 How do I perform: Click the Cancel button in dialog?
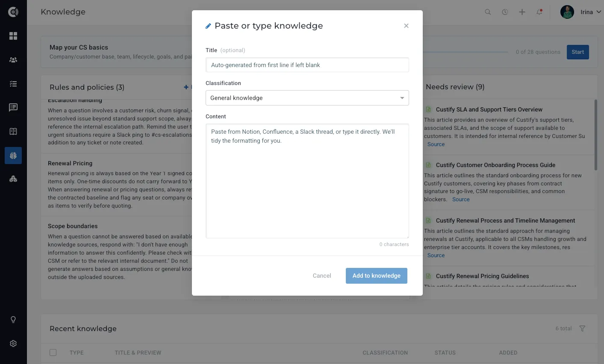click(322, 276)
